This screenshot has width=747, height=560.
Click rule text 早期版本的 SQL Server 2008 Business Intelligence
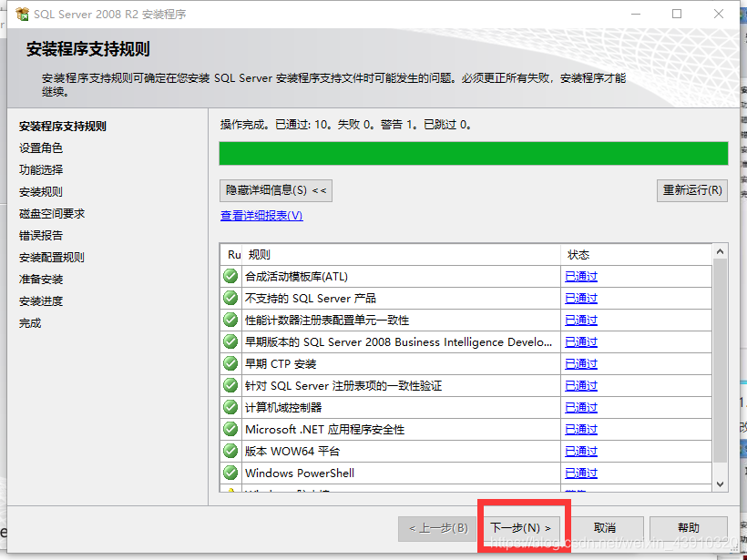(398, 342)
